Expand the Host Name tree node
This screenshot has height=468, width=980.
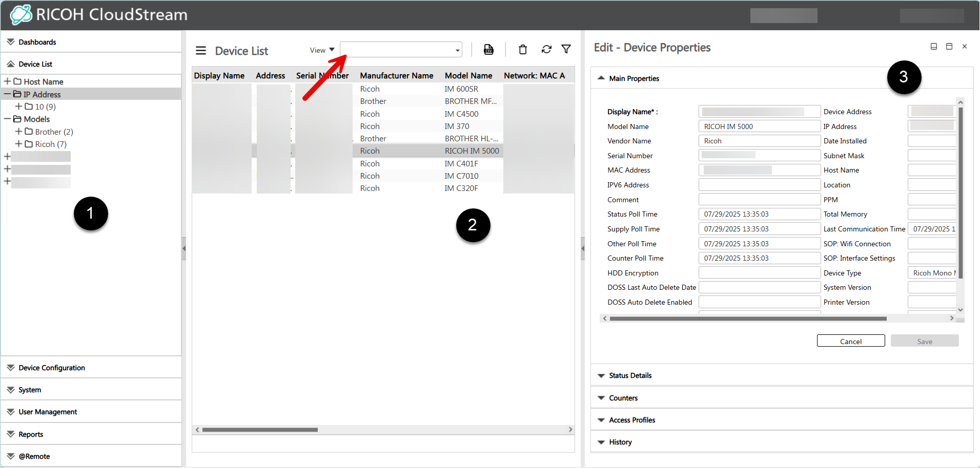tap(8, 81)
